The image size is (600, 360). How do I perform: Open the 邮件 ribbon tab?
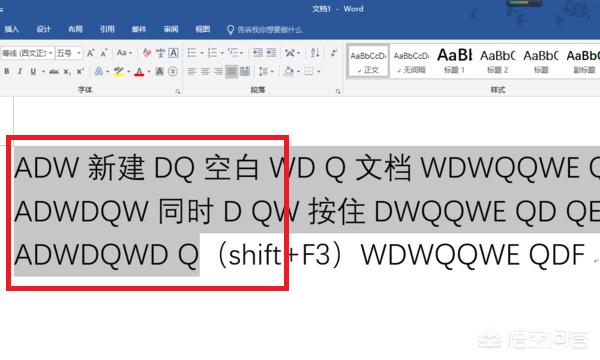[x=139, y=29]
